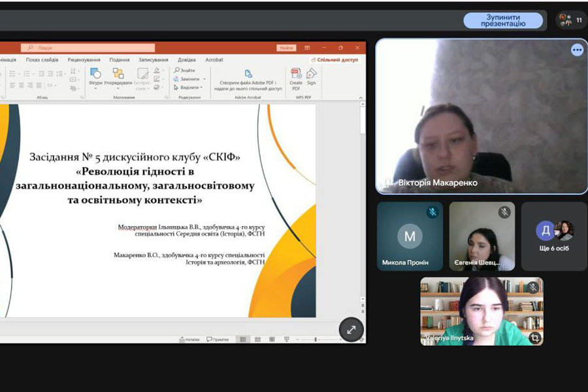The width and height of the screenshot is (588, 392).
Task: Collapse the PowerPoint ribbon
Action: click(x=361, y=97)
